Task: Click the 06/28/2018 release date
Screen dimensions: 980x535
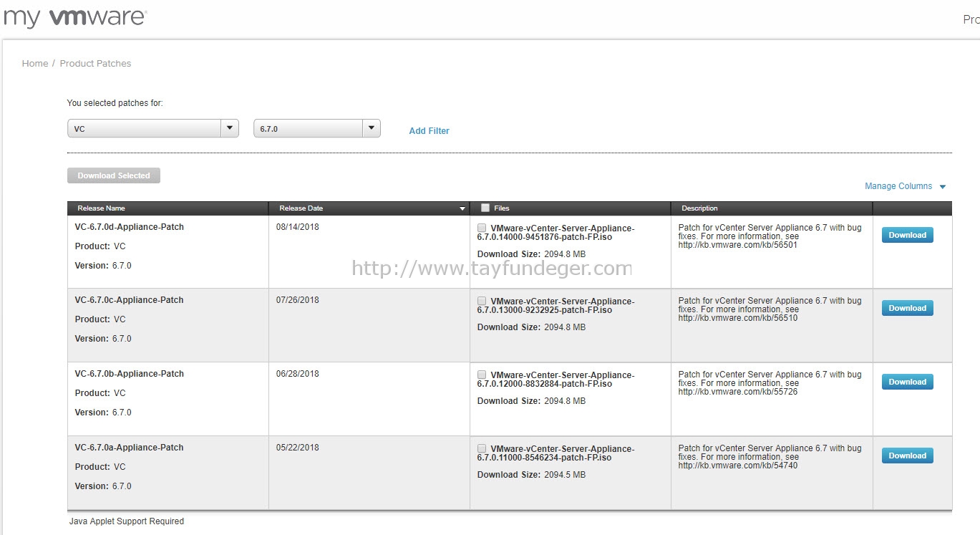Action: click(297, 374)
